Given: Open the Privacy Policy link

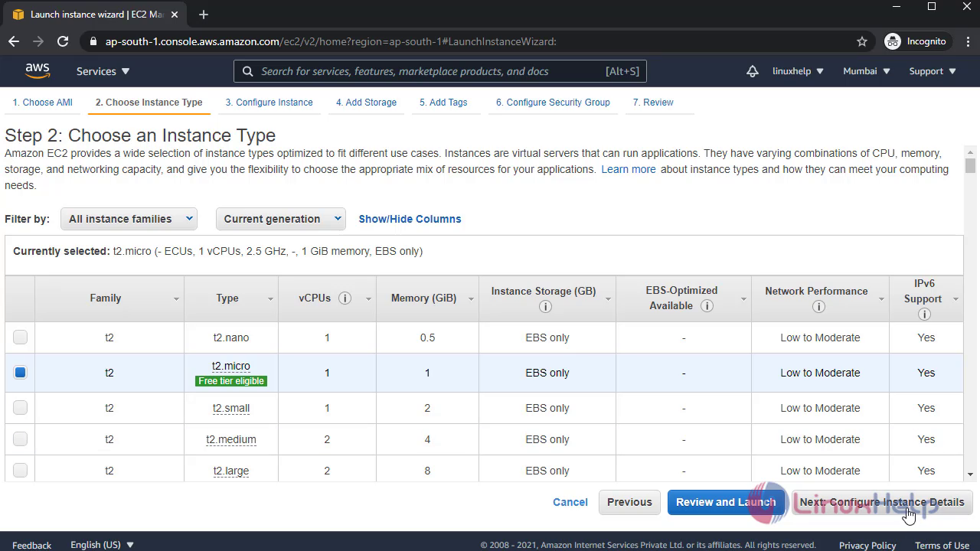Looking at the screenshot, I should pos(867,545).
